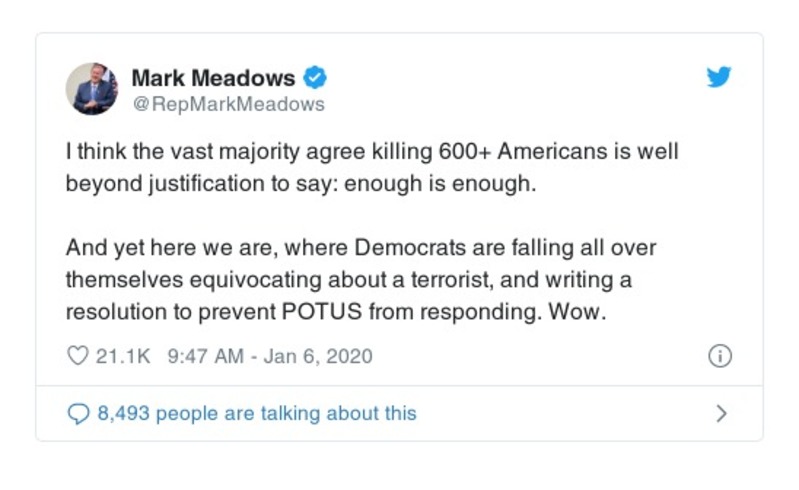
Task: Click the speech bubble conversation icon
Action: pyautogui.click(x=77, y=413)
